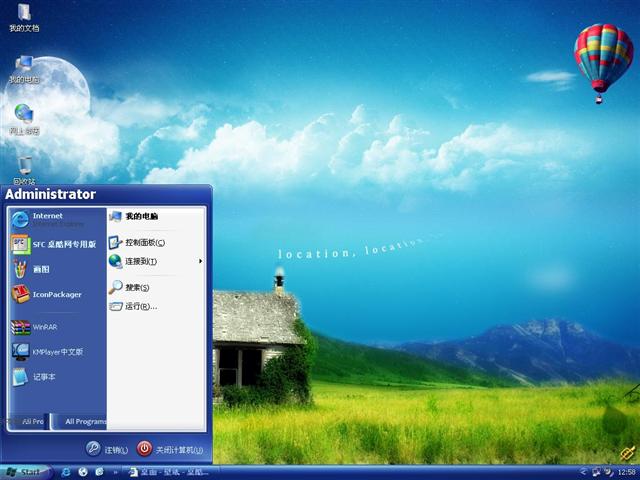Viewport: 640px width, 480px height.
Task: Switch to the 桌面 - 壁纸 taskbar window
Action: tap(169, 473)
